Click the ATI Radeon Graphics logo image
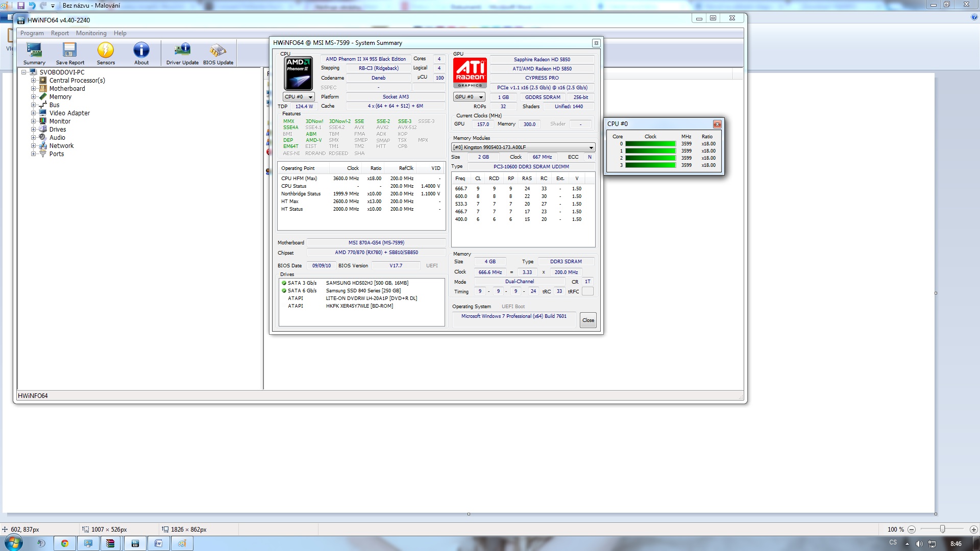 point(470,73)
